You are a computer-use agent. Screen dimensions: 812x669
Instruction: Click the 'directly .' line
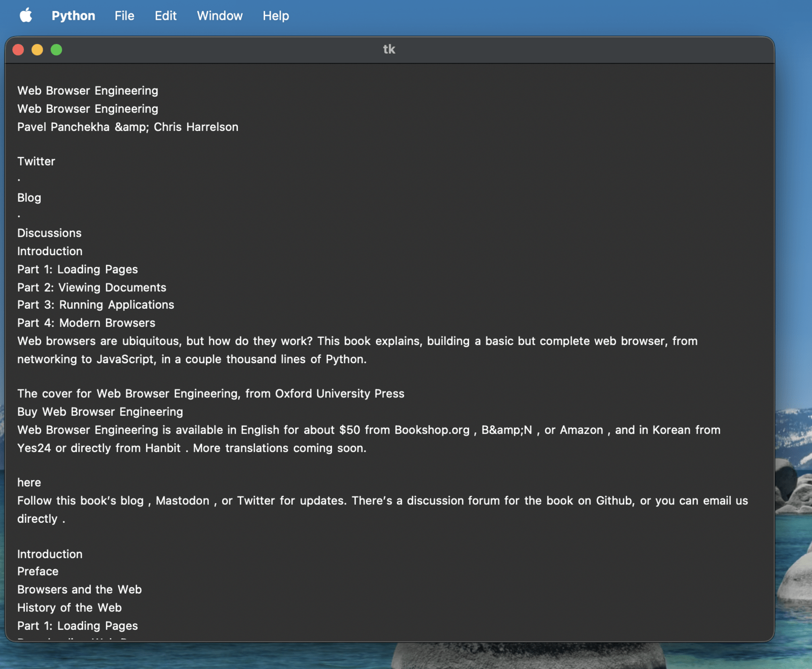point(41,519)
